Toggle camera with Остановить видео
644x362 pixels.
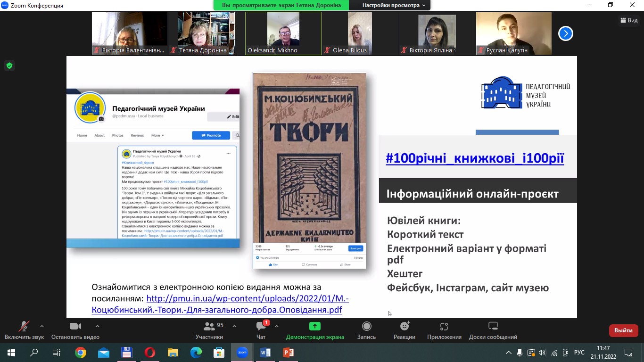point(75,327)
